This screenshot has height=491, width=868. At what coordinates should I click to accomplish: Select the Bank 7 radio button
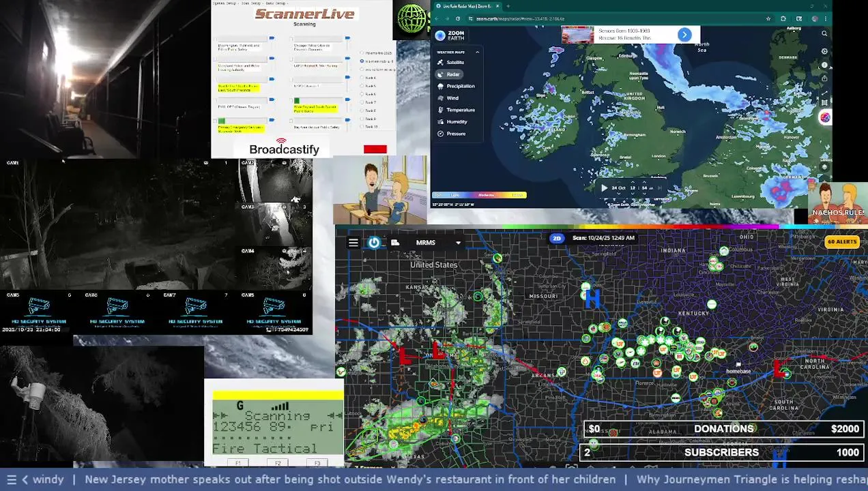(x=362, y=102)
